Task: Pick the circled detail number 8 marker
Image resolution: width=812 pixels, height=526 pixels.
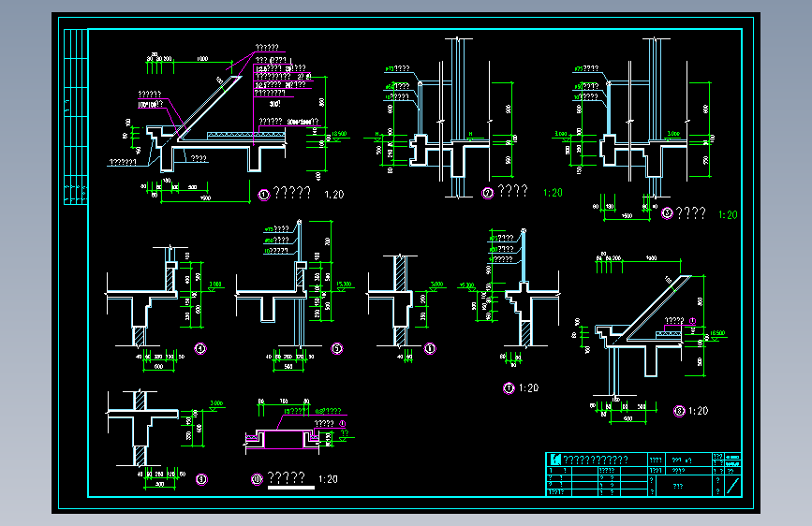Action: pyautogui.click(x=679, y=411)
